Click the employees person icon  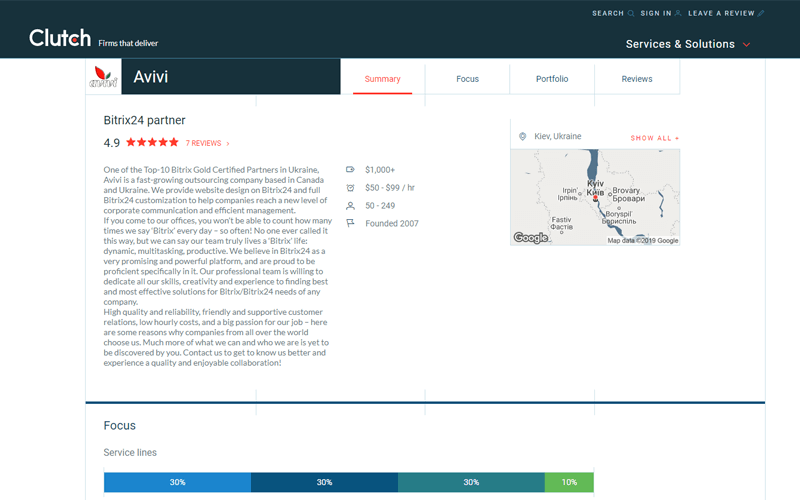point(350,206)
